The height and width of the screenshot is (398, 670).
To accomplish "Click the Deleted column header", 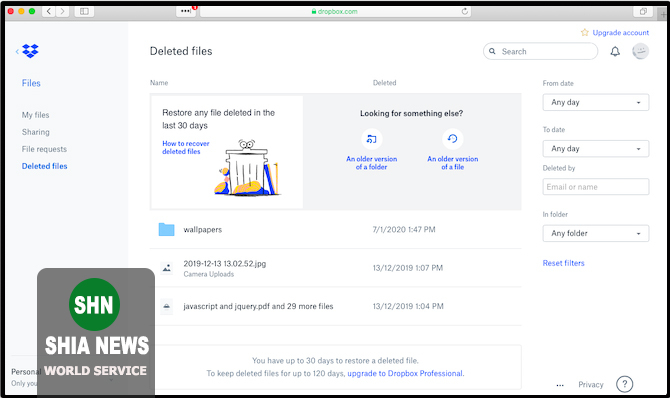I will [x=385, y=83].
